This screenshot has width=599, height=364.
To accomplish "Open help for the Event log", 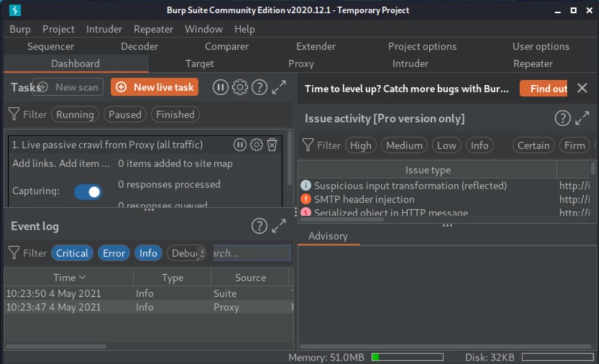I will point(259,226).
